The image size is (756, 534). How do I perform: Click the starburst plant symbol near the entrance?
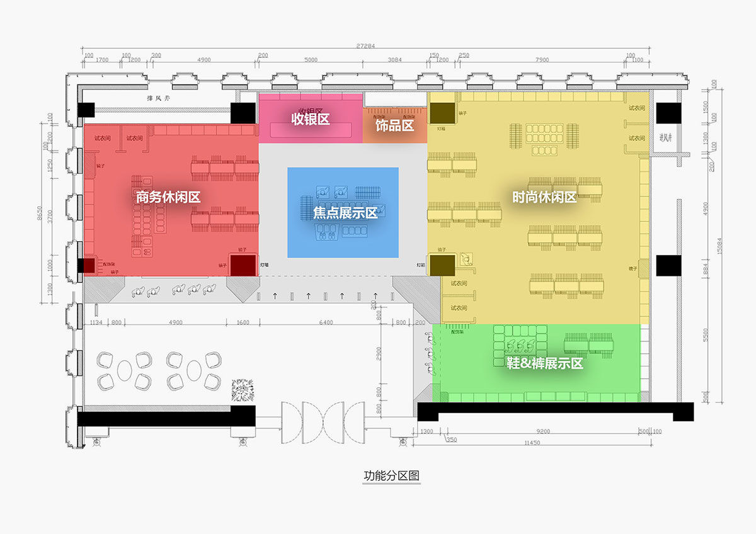pyautogui.click(x=243, y=391)
